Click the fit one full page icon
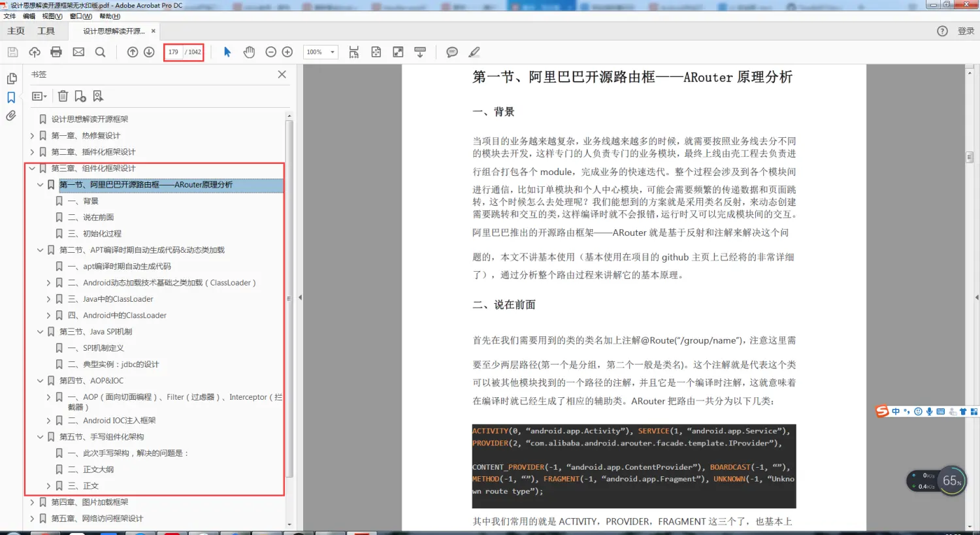The image size is (980, 535). click(376, 52)
